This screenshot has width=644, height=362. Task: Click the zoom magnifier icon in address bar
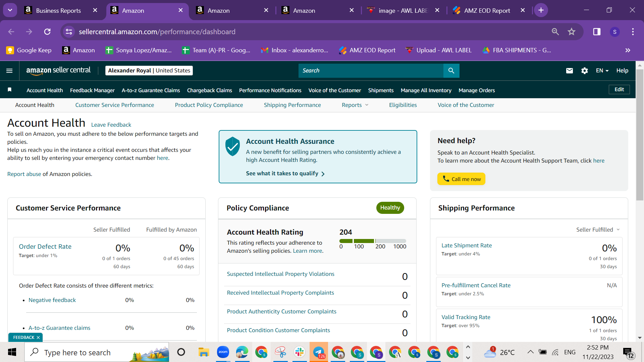coord(555,32)
